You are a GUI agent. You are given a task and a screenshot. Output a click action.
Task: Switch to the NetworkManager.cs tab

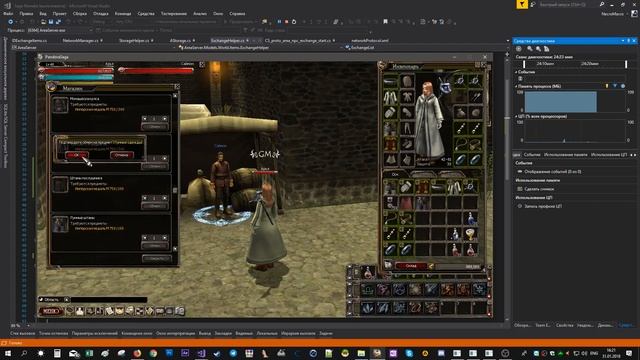click(82, 40)
